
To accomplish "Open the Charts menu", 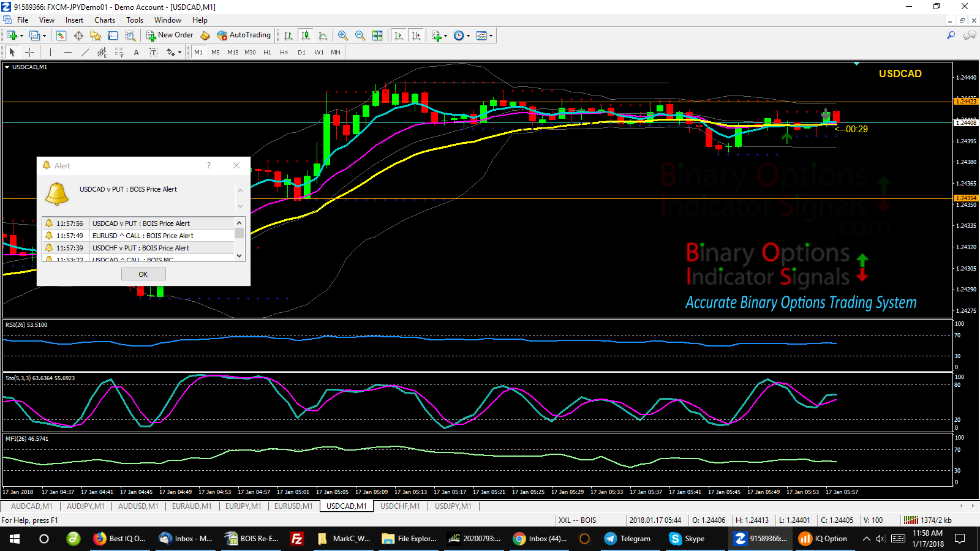I will (x=105, y=20).
